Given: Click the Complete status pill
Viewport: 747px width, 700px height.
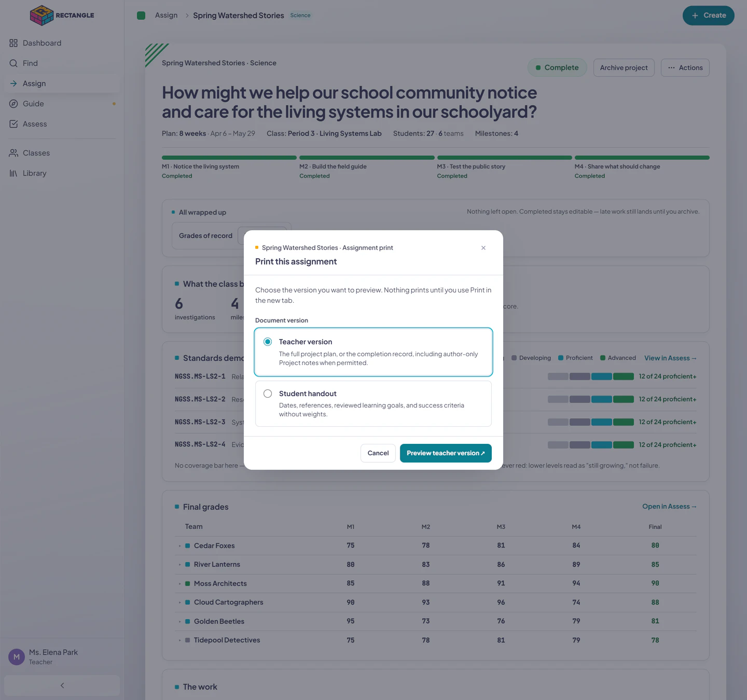Looking at the screenshot, I should (x=557, y=68).
